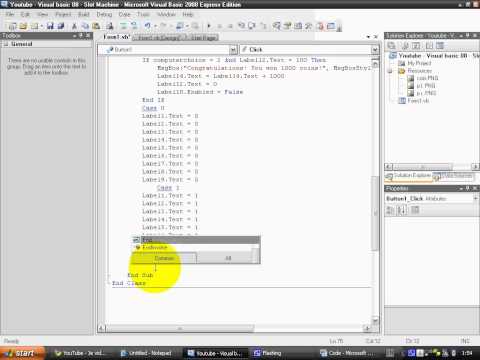Image resolution: width=480 pixels, height=360 pixels.
Task: Click the Windows Start button
Action: (x=22, y=353)
